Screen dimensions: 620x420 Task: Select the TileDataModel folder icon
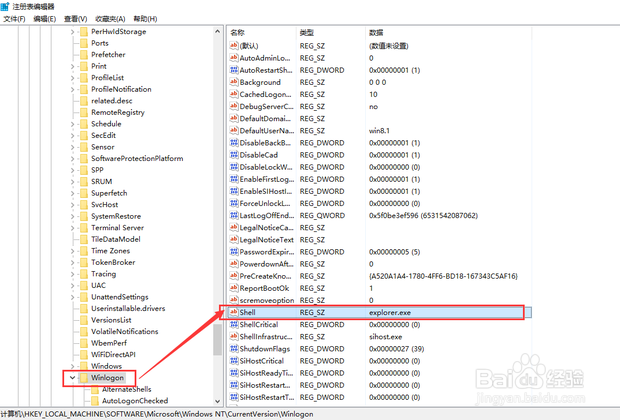(x=84, y=239)
